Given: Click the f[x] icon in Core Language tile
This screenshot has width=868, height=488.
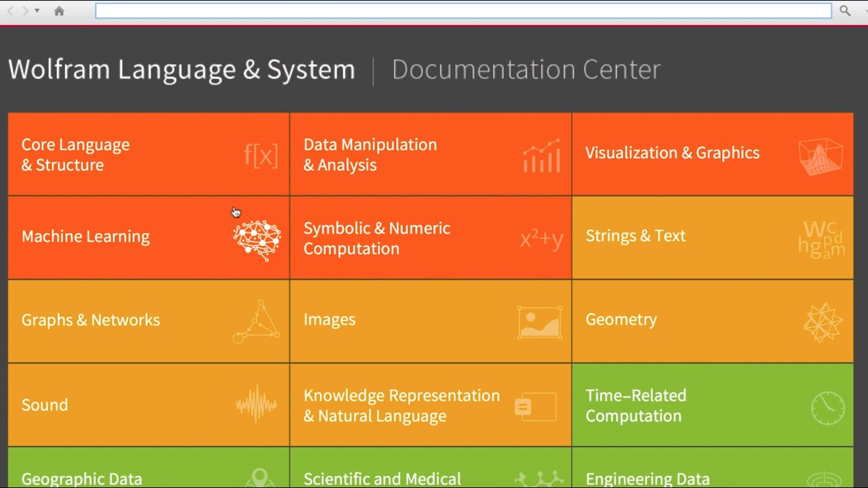Looking at the screenshot, I should tap(261, 155).
